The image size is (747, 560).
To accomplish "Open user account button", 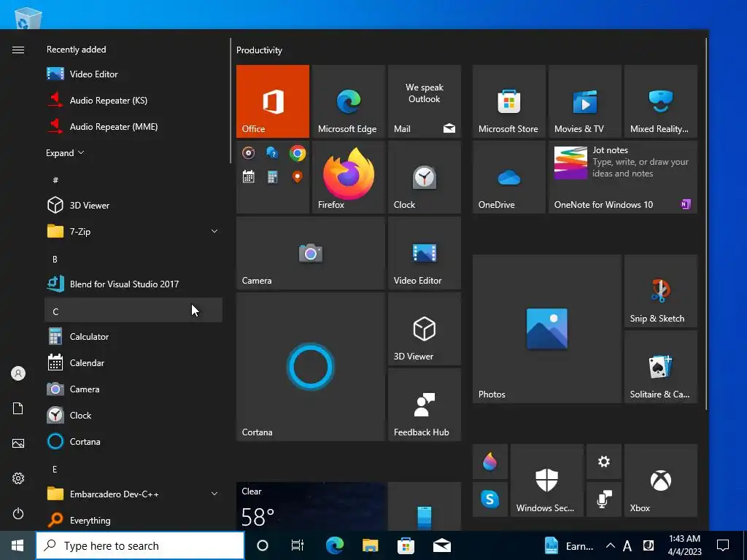I will [x=18, y=373].
